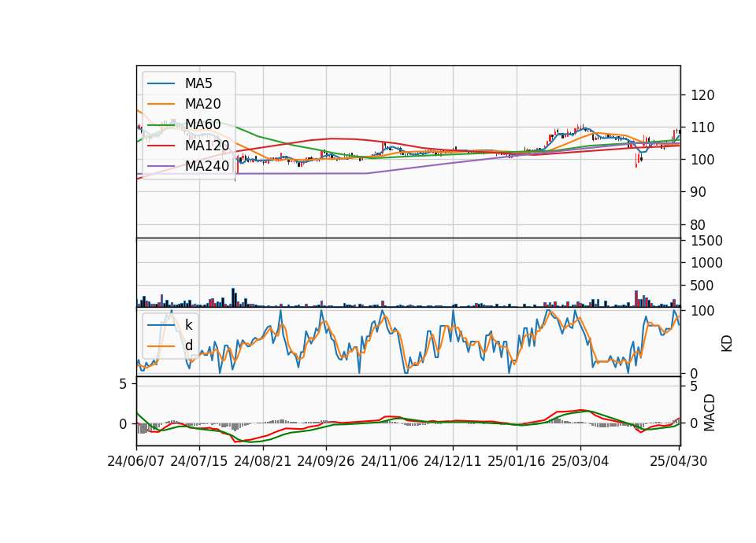This screenshot has height=543, width=756.
Task: Click the 80 price axis tick
Action: pos(699,225)
